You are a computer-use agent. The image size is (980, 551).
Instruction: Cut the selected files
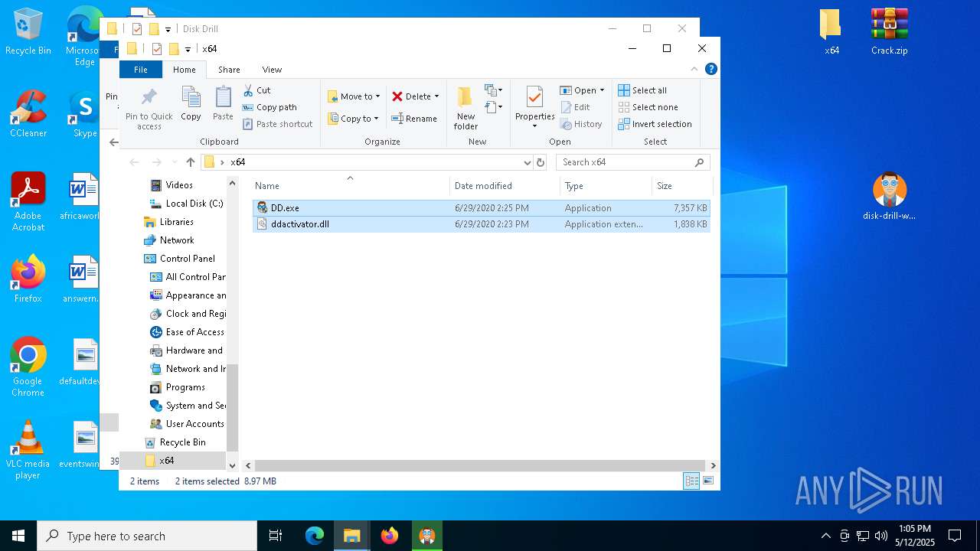pyautogui.click(x=257, y=90)
